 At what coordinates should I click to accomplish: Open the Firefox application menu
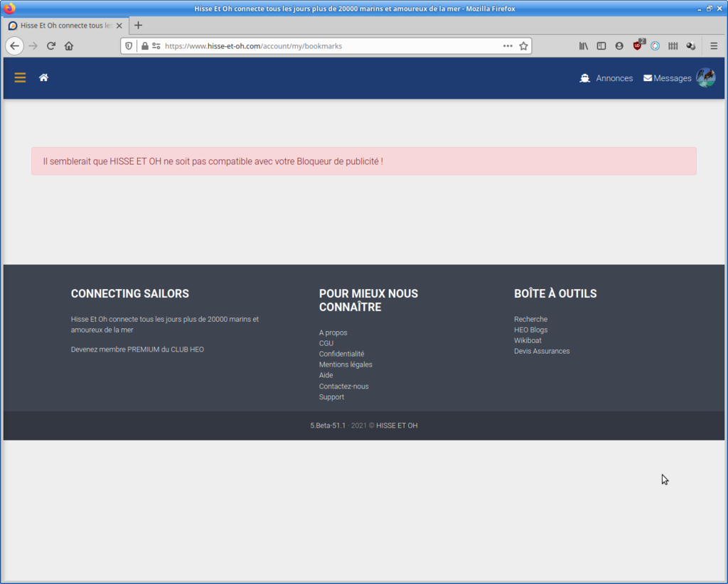coord(714,46)
